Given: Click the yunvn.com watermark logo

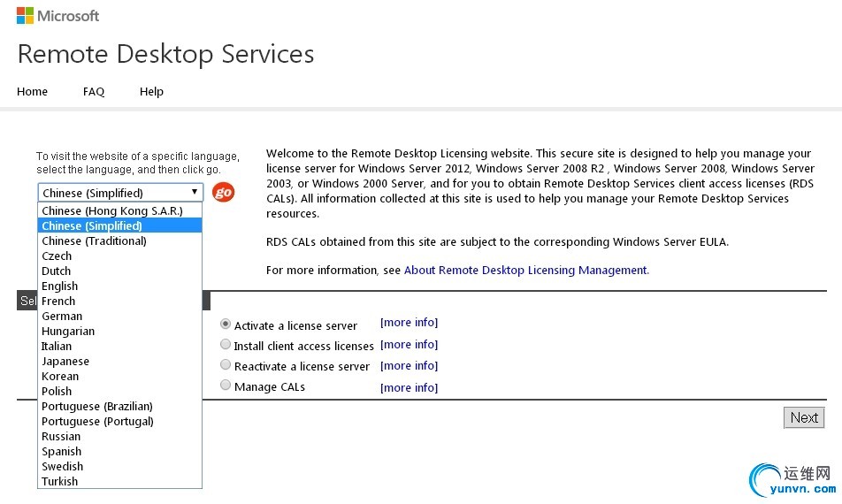Looking at the screenshot, I should (791, 478).
